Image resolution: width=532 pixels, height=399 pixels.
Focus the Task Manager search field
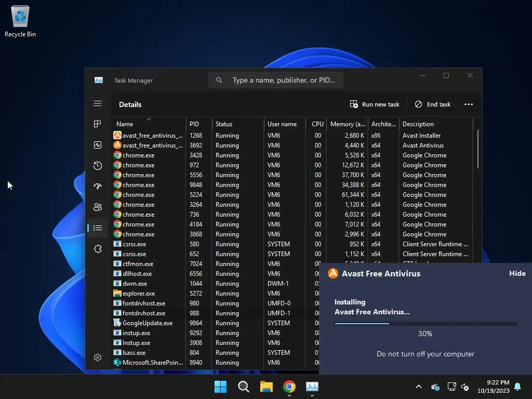click(x=276, y=81)
